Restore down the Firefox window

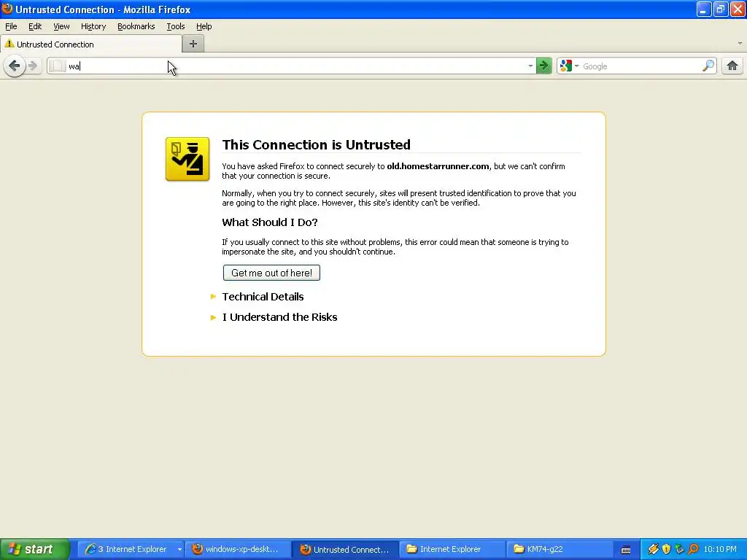point(720,9)
